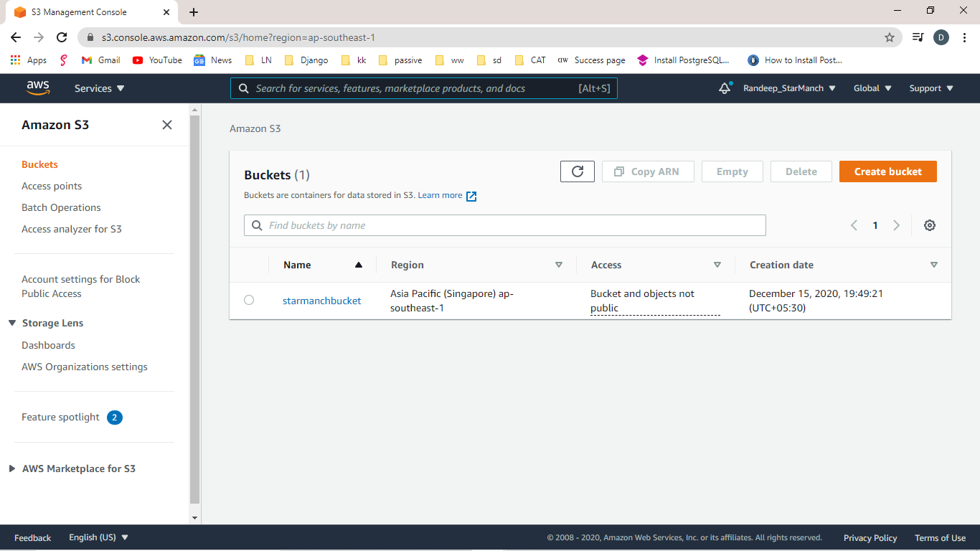Open YouTube bookmark

pos(157,60)
